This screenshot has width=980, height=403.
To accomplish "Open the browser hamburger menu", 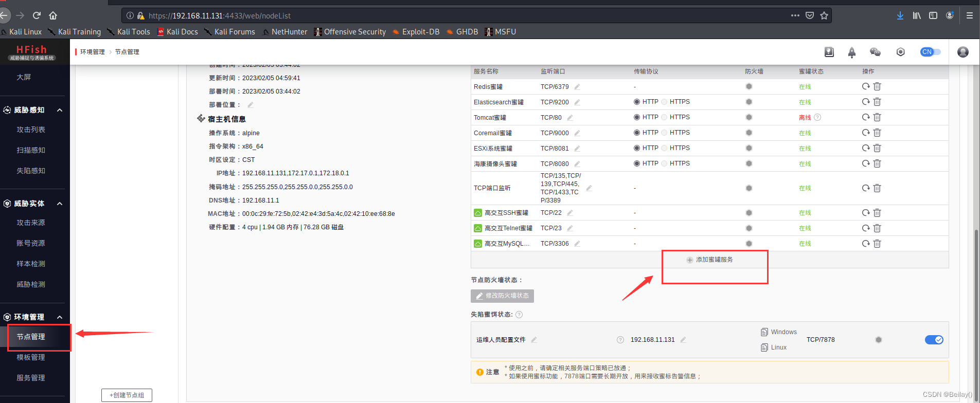I will click(969, 15).
